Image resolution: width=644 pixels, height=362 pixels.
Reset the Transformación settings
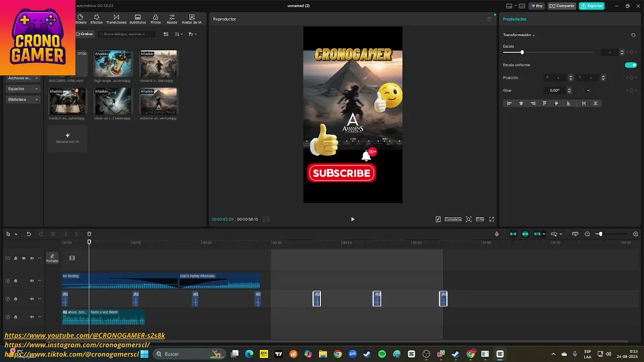633,35
